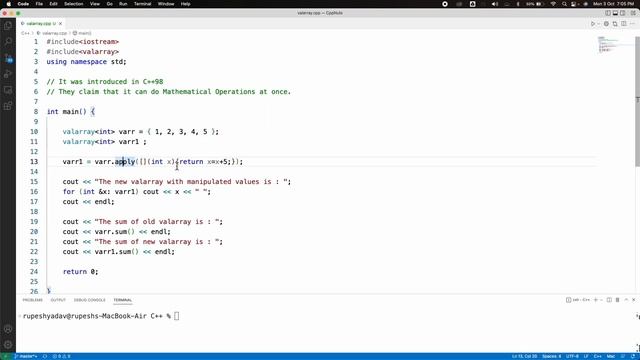Switch to the PROBLEMS panel tab

[33, 300]
